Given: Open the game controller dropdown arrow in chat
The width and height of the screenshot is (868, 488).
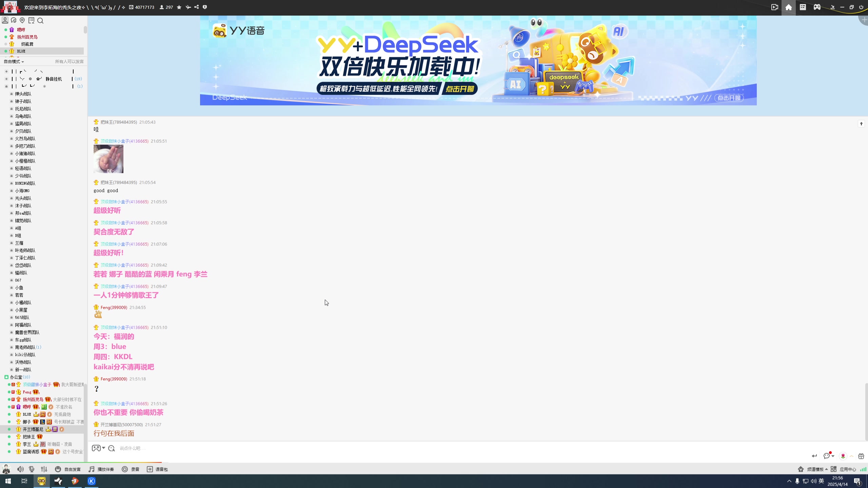Looking at the screenshot, I should pyautogui.click(x=103, y=448).
